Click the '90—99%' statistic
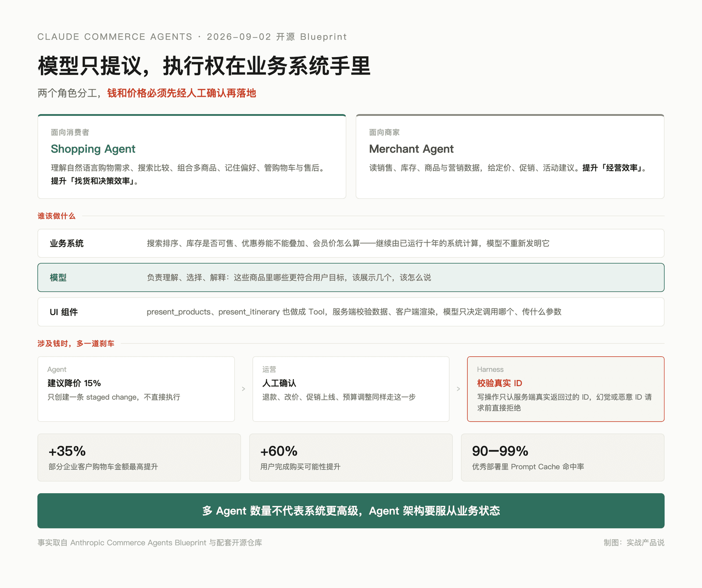702x588 pixels. point(500,451)
